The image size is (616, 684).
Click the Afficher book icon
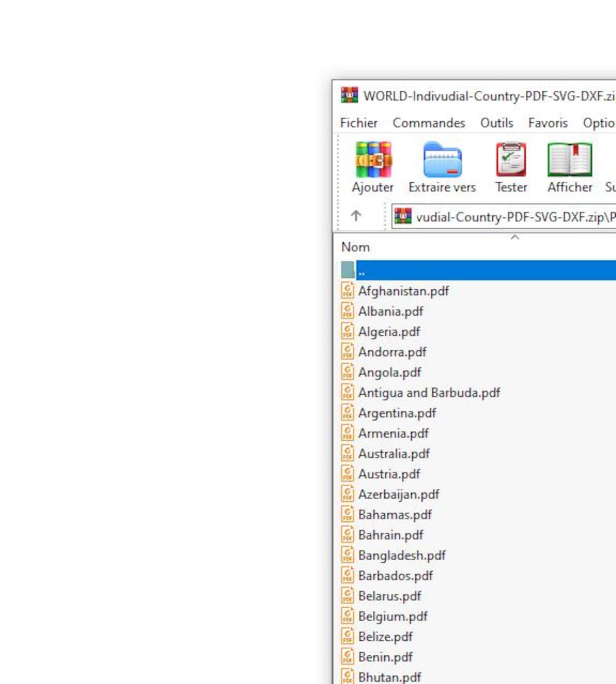coord(570,160)
